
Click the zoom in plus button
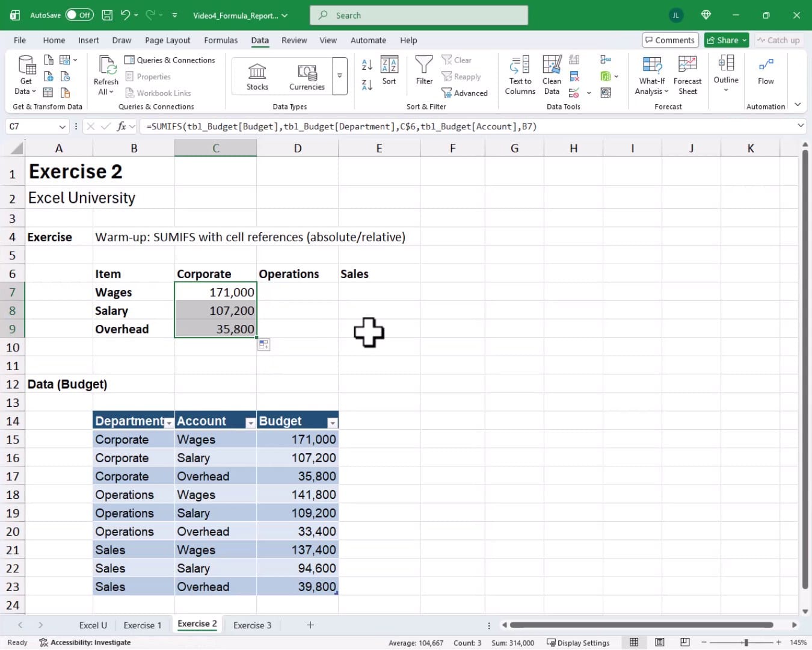tap(779, 643)
